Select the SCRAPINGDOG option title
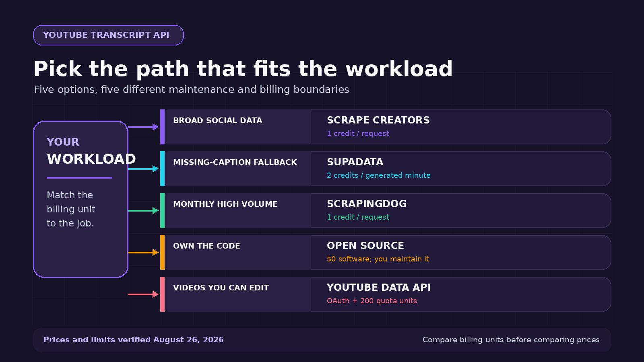This screenshot has width=644, height=362. tap(367, 204)
